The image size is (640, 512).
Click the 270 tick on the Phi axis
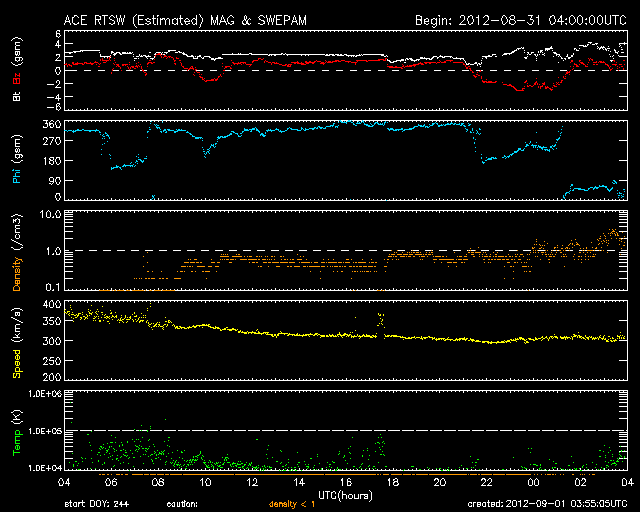click(x=52, y=141)
